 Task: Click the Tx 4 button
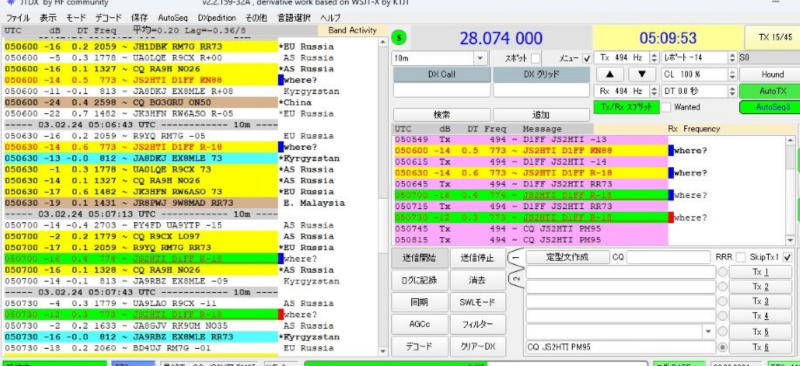[x=760, y=317]
